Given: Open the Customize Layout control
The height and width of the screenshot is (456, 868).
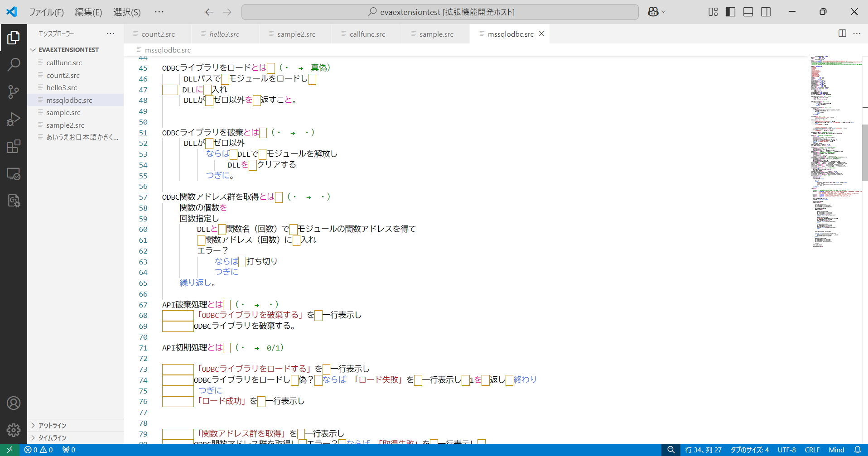Looking at the screenshot, I should [x=712, y=12].
